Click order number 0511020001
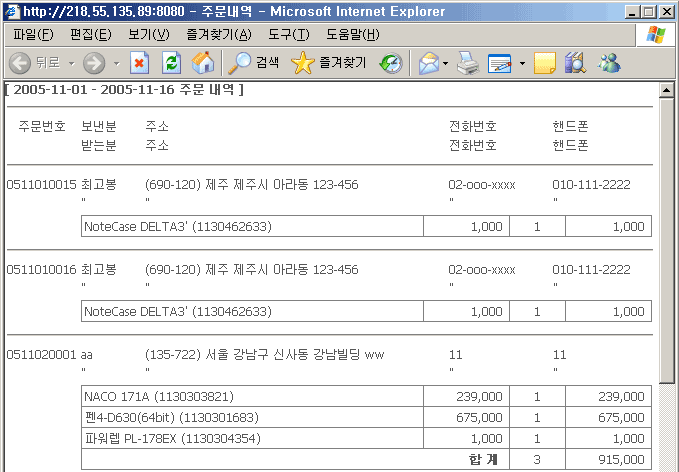Screen dimensions: 679x472 point(41,355)
